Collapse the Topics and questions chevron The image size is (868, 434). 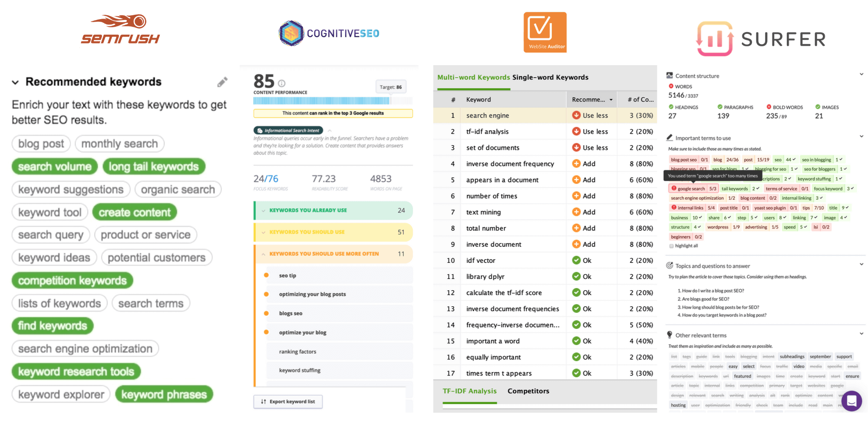tap(861, 264)
